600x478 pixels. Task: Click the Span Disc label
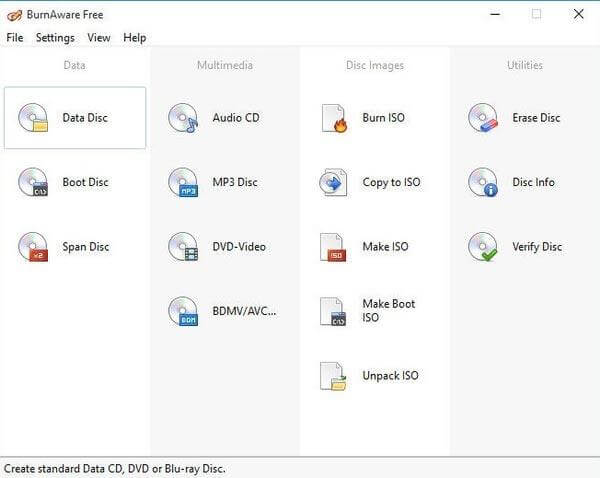point(86,247)
